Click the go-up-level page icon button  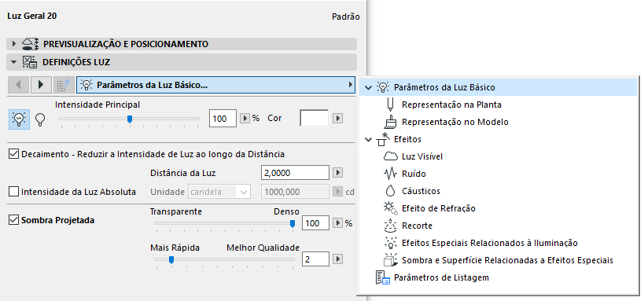tap(64, 85)
